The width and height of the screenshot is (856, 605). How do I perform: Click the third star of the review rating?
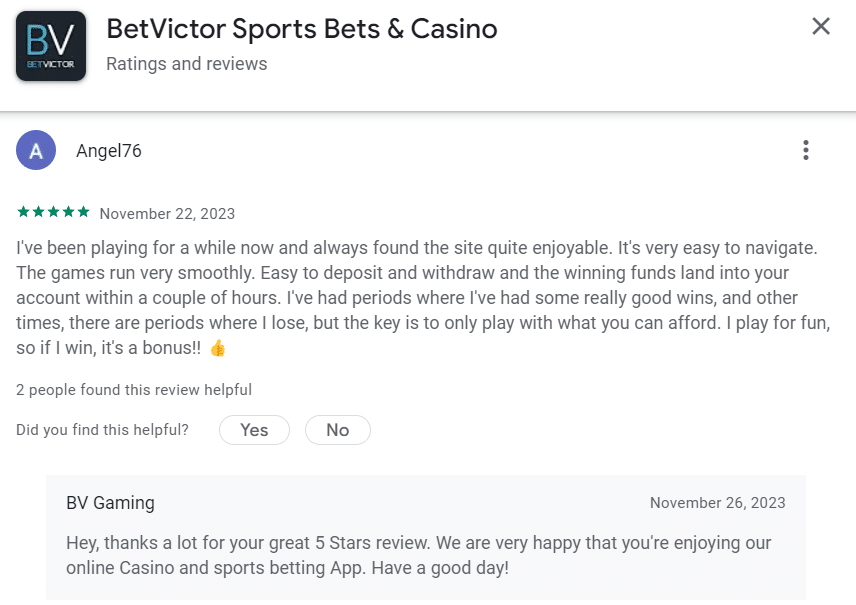point(53,212)
